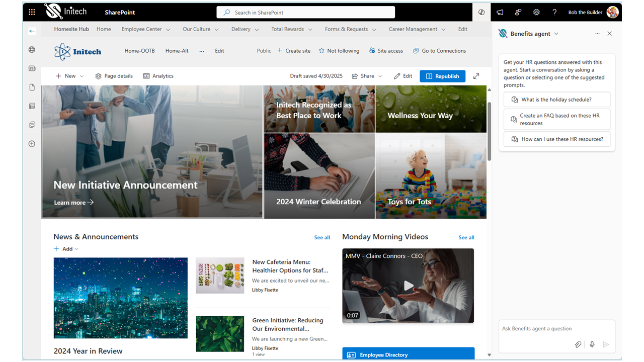
Task: Open the Toys for Tots tile
Action: pyautogui.click(x=431, y=176)
